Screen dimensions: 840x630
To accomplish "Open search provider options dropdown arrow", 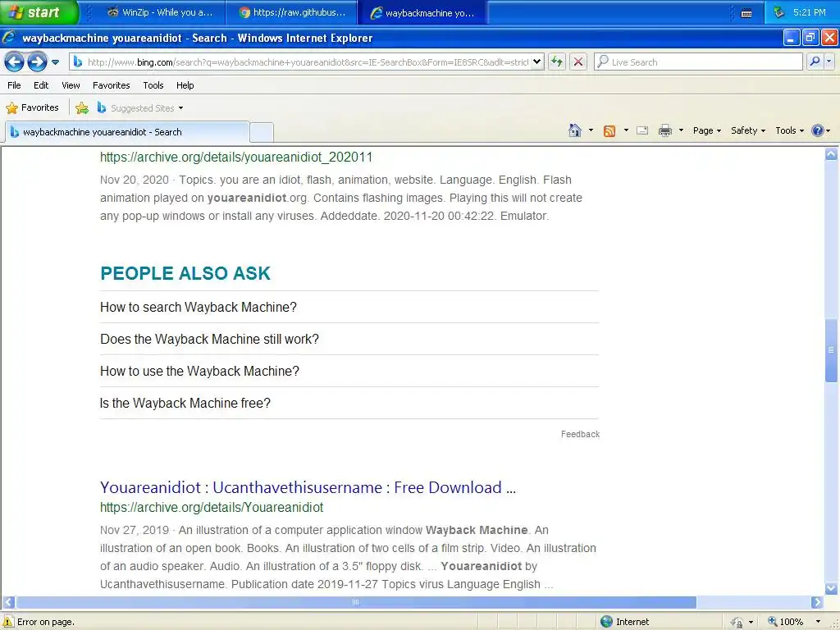I will [829, 62].
